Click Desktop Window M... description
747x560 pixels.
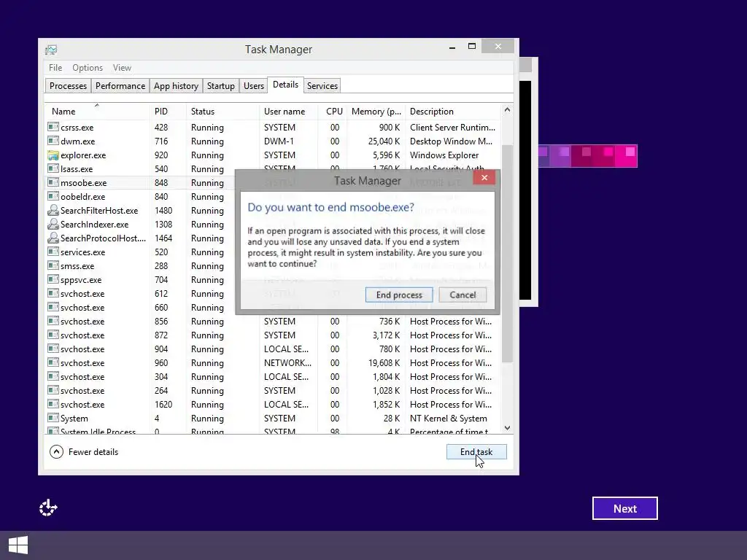point(451,141)
